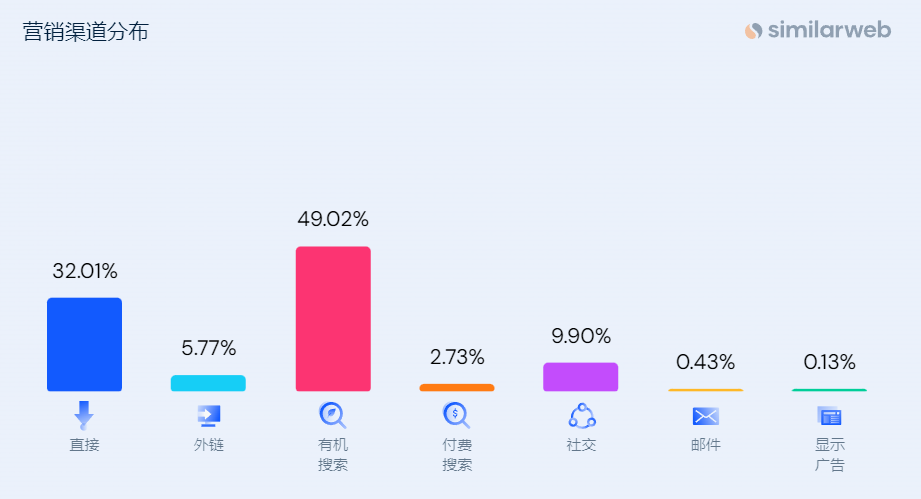The height and width of the screenshot is (499, 921).
Task: Click the 49.02% value label
Action: click(333, 219)
